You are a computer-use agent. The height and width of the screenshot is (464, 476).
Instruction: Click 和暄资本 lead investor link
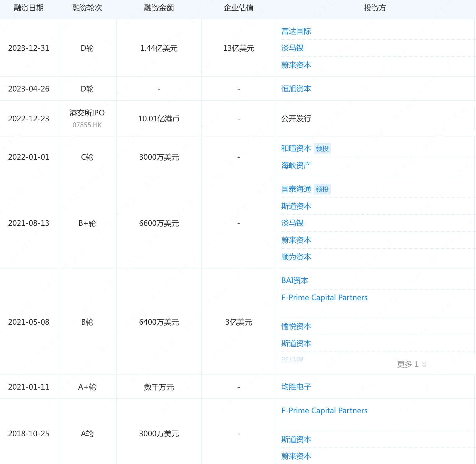coord(296,148)
